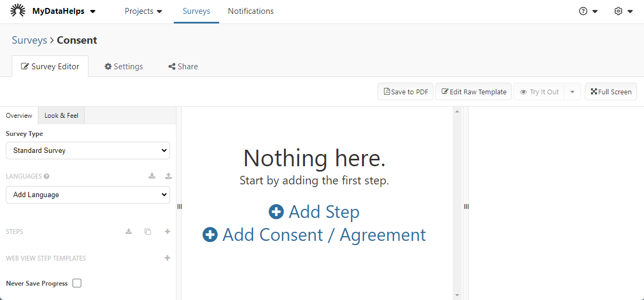This screenshot has width=644, height=300.
Task: Add a web view step template
Action: click(167, 258)
